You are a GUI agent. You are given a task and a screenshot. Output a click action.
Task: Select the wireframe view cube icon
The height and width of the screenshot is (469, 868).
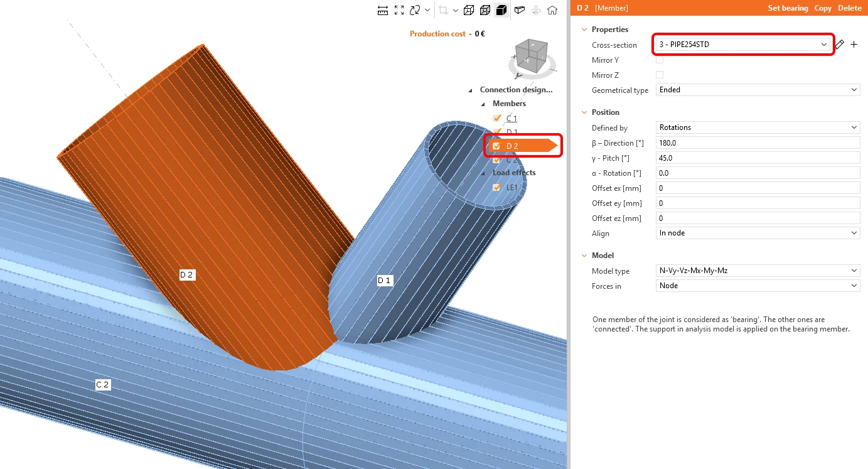(469, 10)
